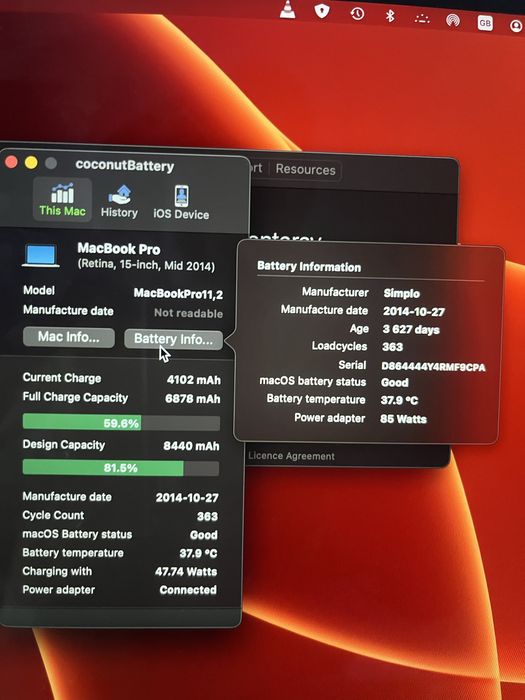Click the menu bar icon left of AirDrop
The width and height of the screenshot is (525, 700).
(422, 18)
